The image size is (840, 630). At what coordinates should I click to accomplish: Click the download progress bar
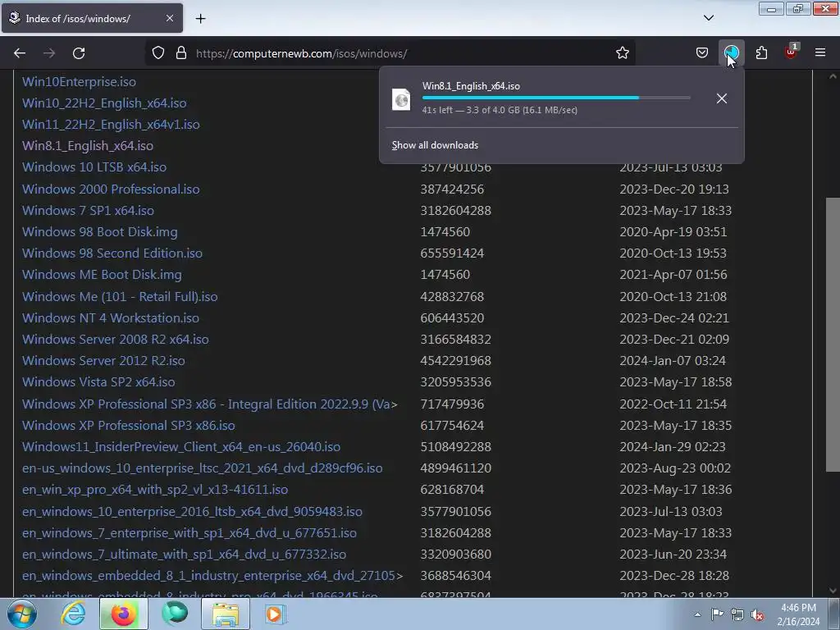[556, 98]
